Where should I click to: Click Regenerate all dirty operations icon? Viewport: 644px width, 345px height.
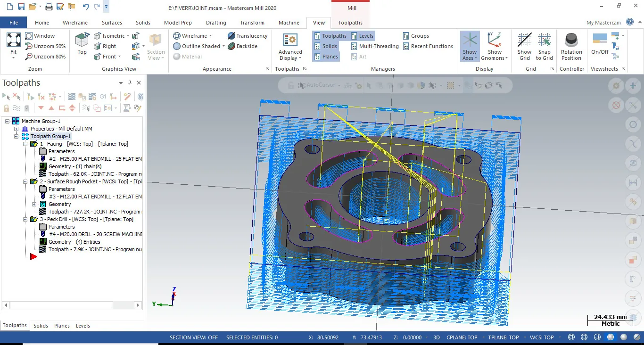click(x=41, y=96)
